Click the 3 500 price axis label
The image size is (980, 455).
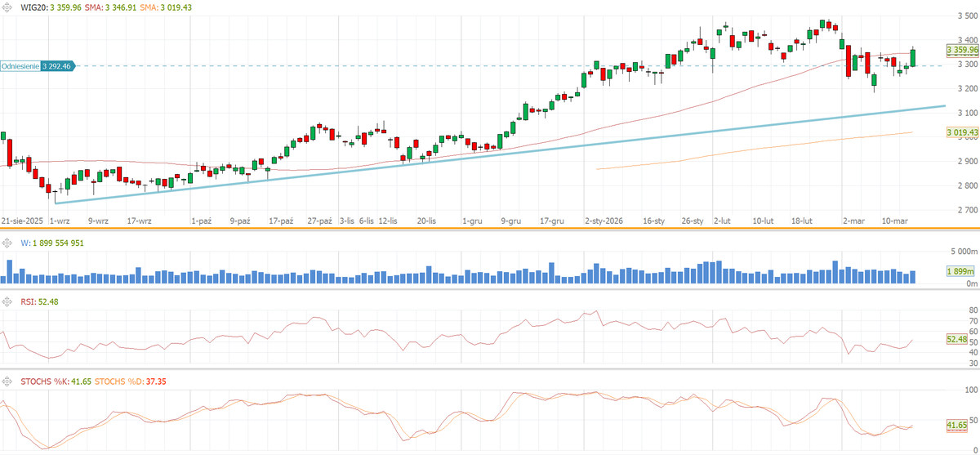click(x=968, y=15)
